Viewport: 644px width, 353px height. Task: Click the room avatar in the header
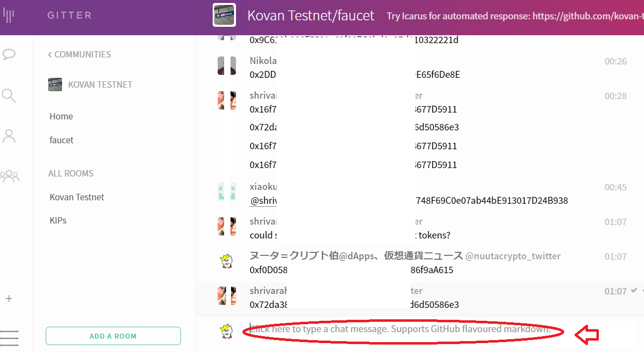(x=224, y=15)
